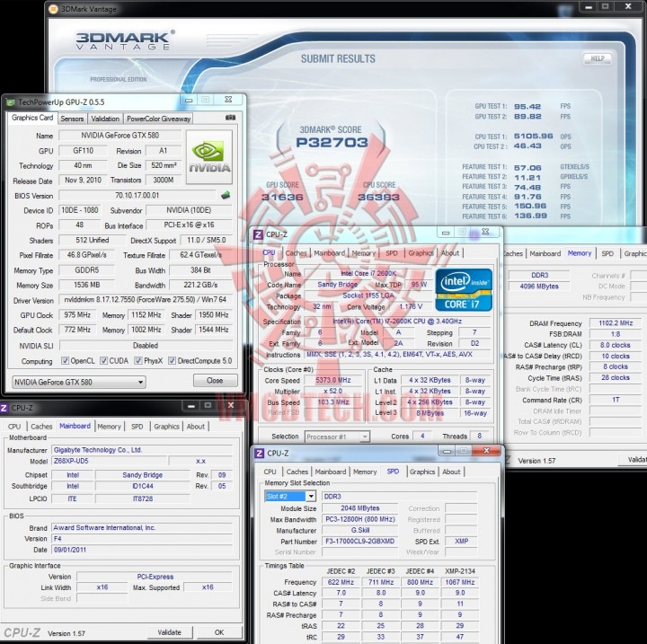Open the Slot #2 memory slot dropdown
Image resolution: width=647 pixels, height=644 pixels.
point(290,496)
